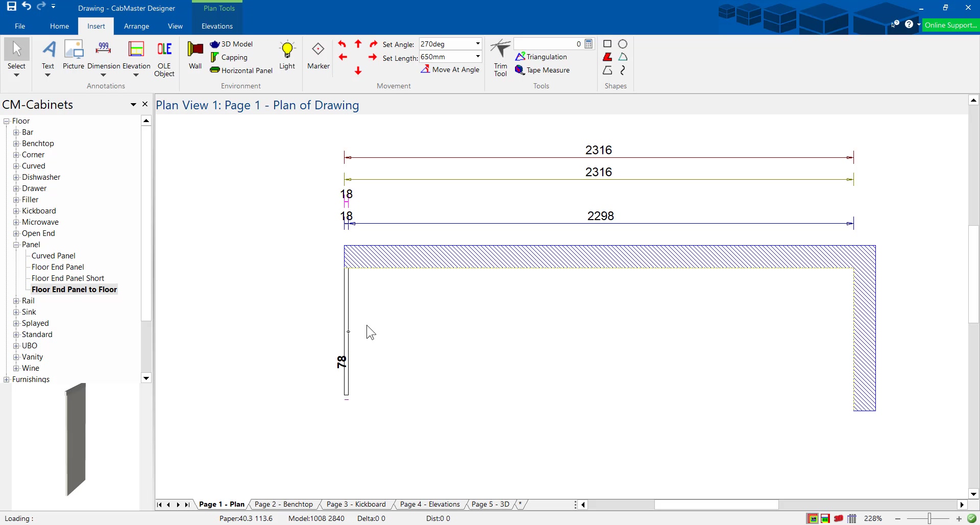Draw a rectangle shape
Image resolution: width=980 pixels, height=525 pixels.
pyautogui.click(x=607, y=44)
